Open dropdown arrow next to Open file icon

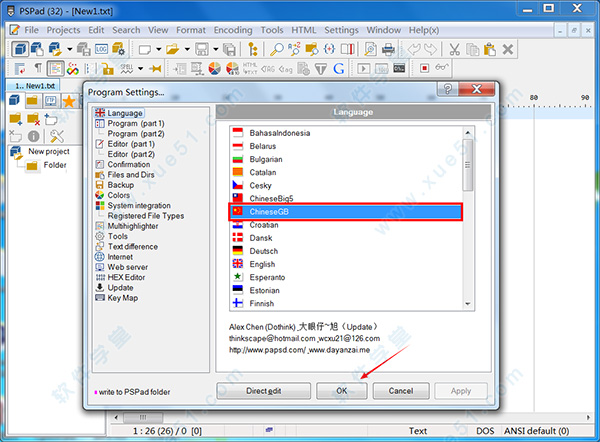(187, 49)
